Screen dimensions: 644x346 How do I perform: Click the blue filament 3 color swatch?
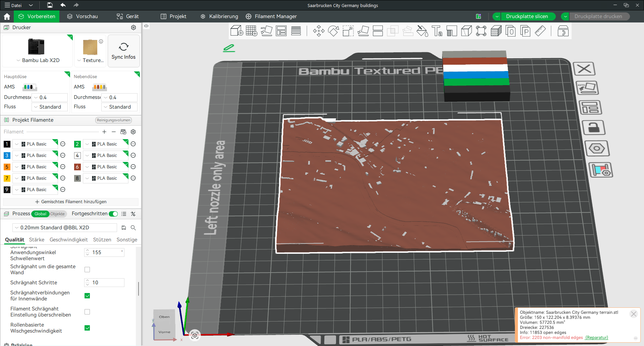click(7, 156)
